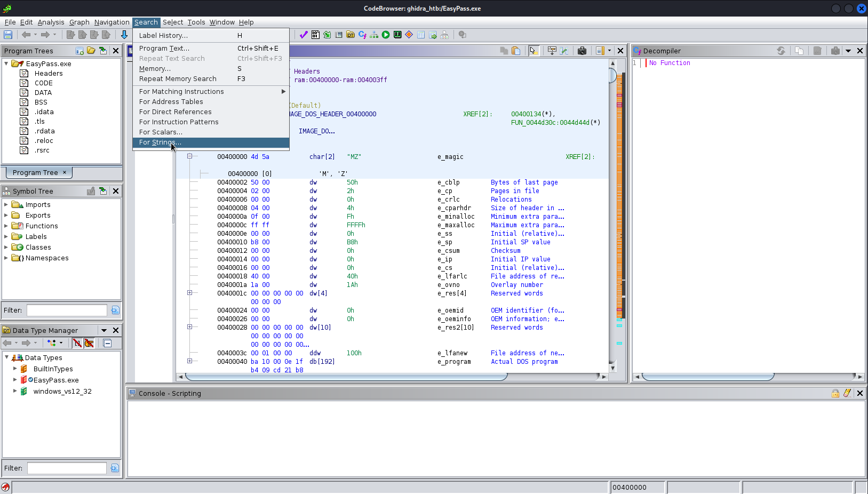The image size is (868, 494).
Task: Open the Data Type Manager dropdown menu arrow
Action: click(104, 330)
